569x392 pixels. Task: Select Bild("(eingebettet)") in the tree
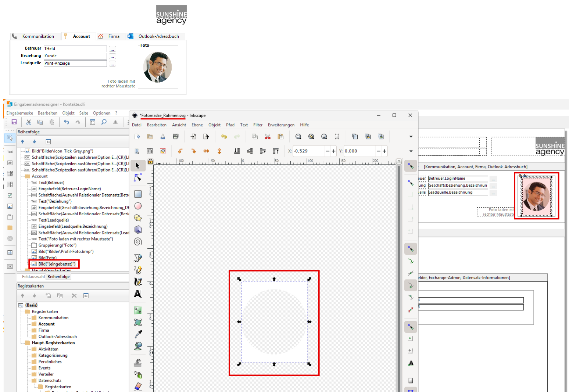pos(57,264)
